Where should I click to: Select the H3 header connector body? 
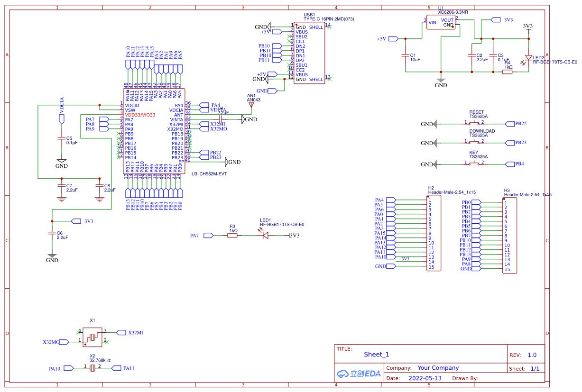pyautogui.click(x=509, y=236)
